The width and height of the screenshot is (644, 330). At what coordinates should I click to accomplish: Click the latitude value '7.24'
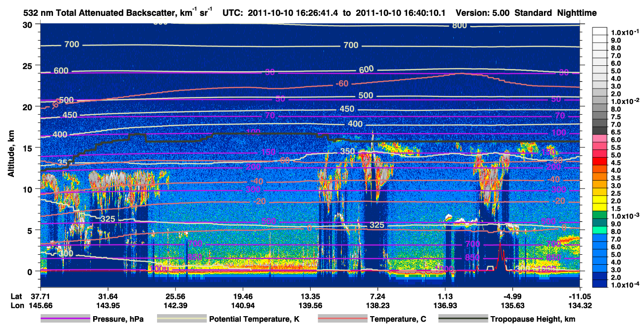point(377,296)
